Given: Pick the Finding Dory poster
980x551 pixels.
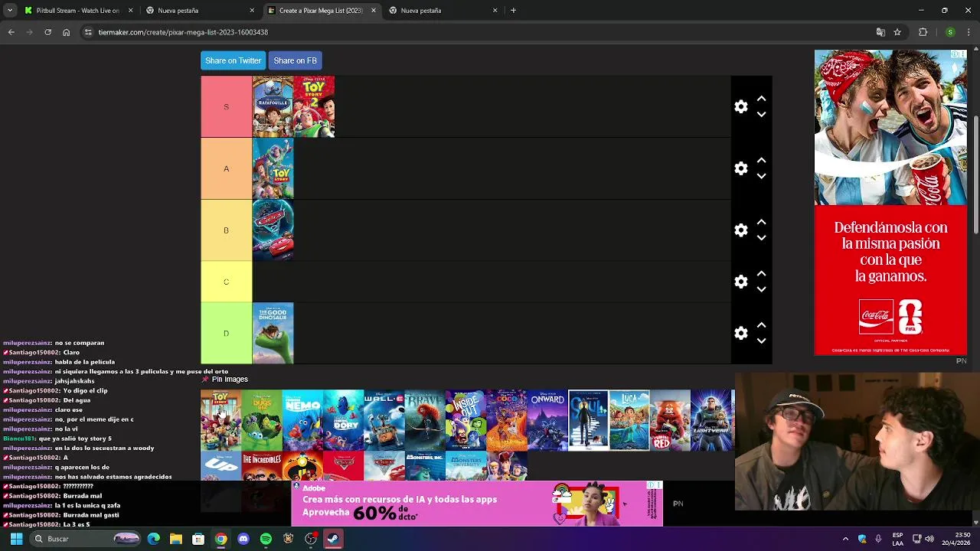Looking at the screenshot, I should (343, 421).
